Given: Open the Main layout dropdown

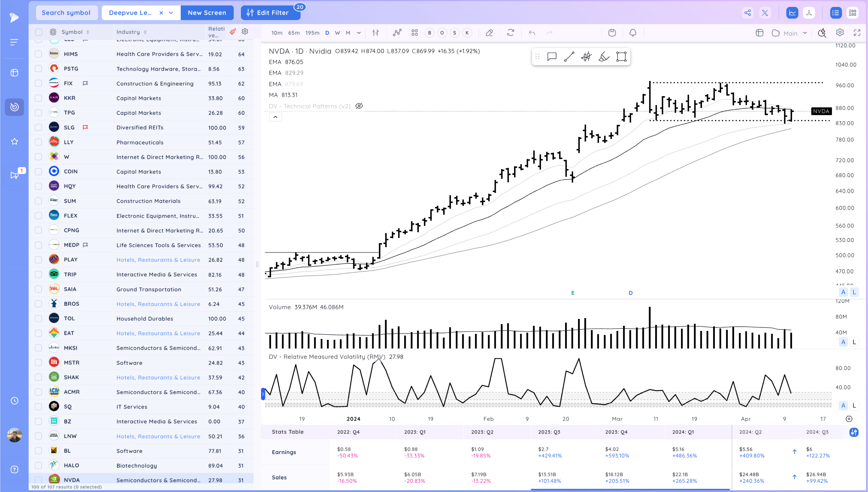Looking at the screenshot, I should pos(789,33).
